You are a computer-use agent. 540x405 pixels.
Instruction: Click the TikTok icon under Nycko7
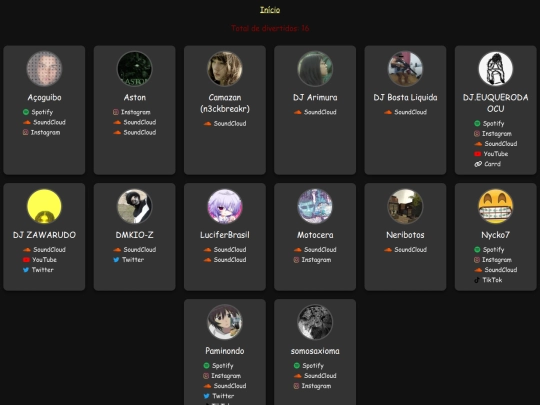coord(477,280)
